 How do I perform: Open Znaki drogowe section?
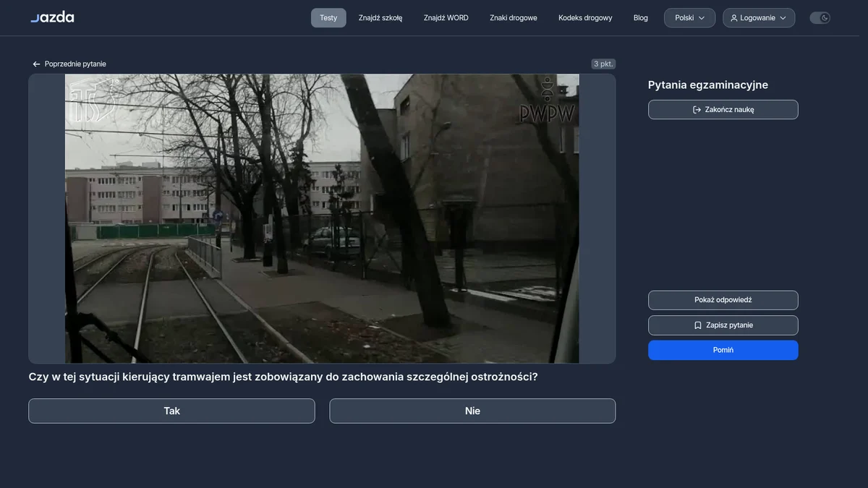514,18
